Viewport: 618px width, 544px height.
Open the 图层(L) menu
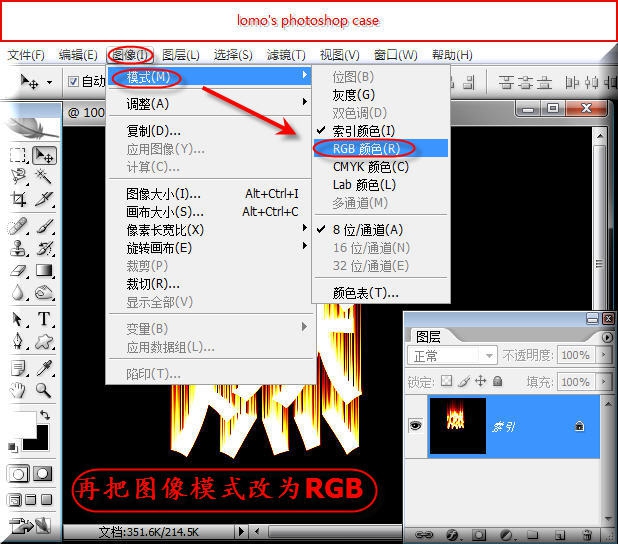tap(181, 55)
